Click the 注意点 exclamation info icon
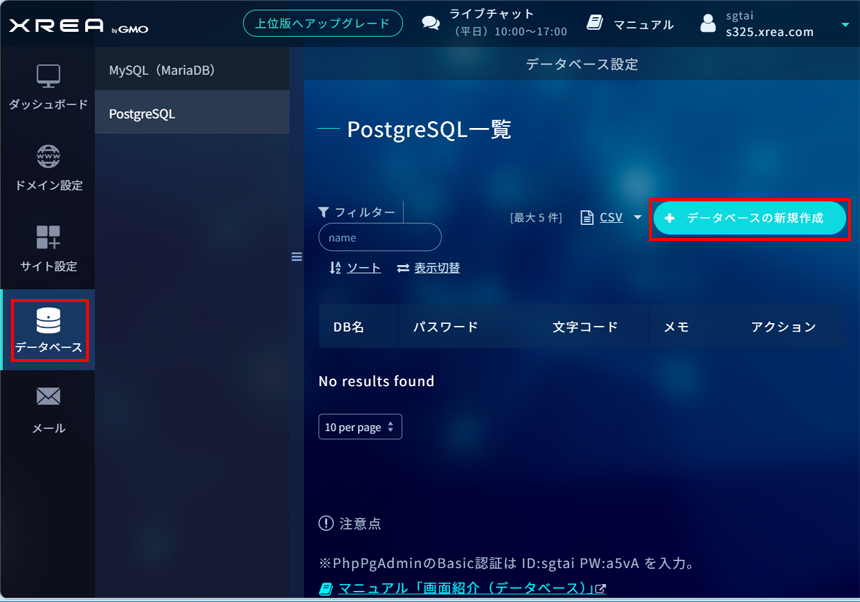The width and height of the screenshot is (860, 602). tap(326, 523)
